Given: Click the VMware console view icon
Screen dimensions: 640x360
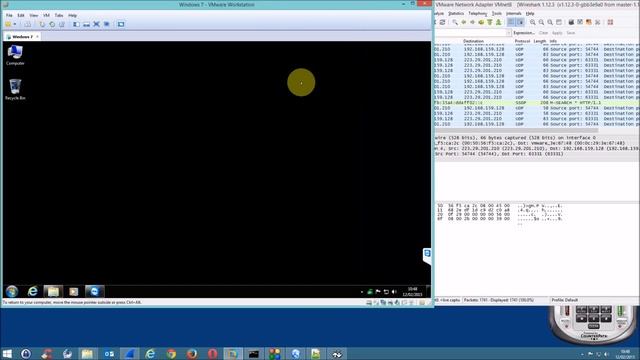Looking at the screenshot, I should (x=121, y=24).
